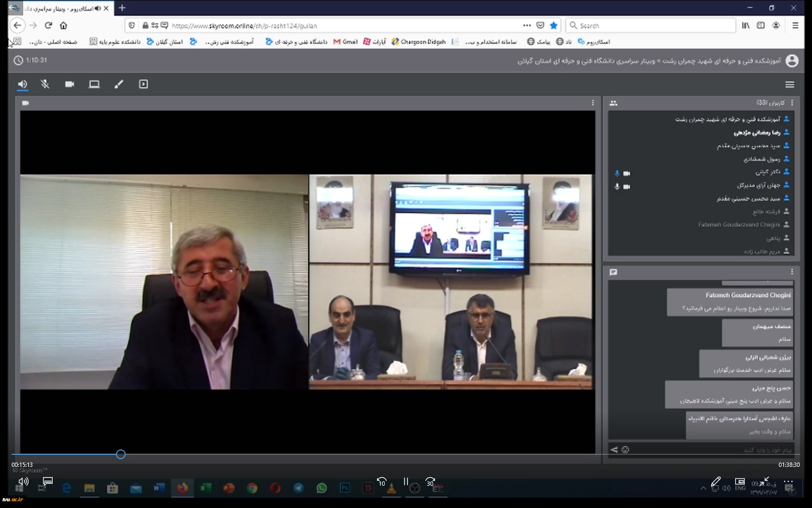Unmute the crossed-out microphone icon

45,85
